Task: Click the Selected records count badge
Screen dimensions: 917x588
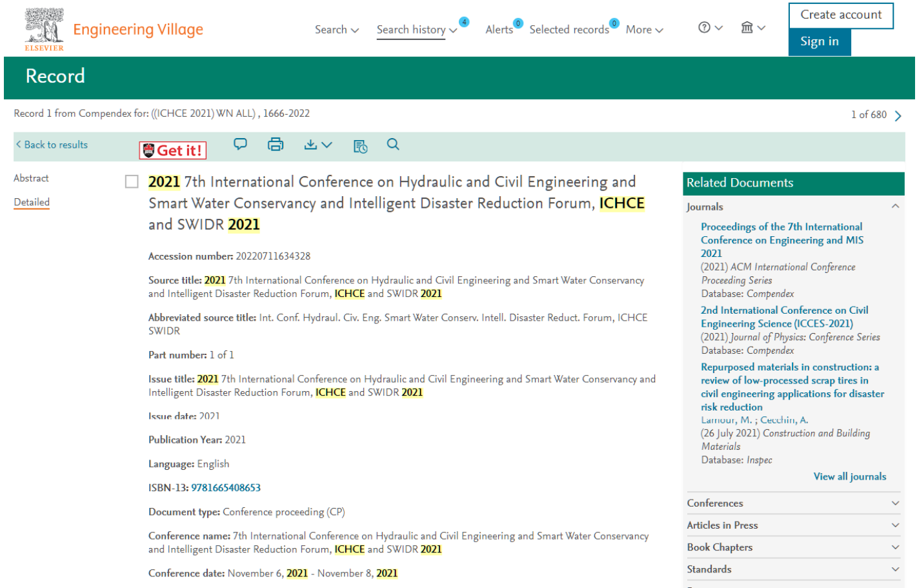Action: pyautogui.click(x=614, y=23)
